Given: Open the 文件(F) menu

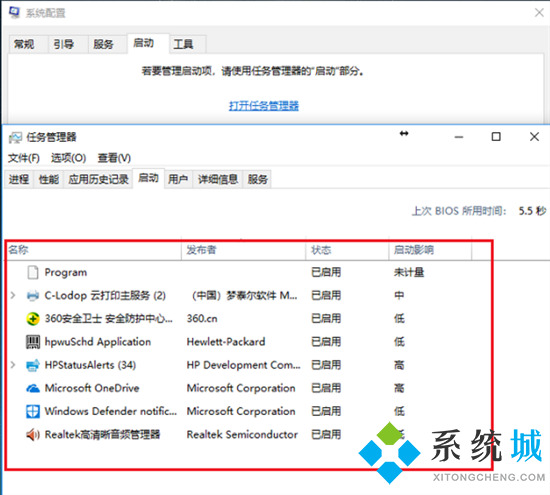Looking at the screenshot, I should (24, 158).
